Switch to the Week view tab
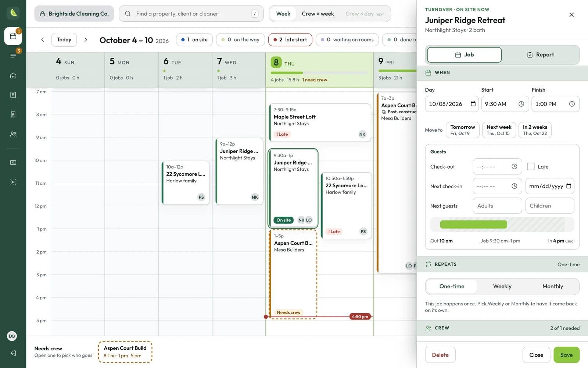588x368 pixels. 283,14
